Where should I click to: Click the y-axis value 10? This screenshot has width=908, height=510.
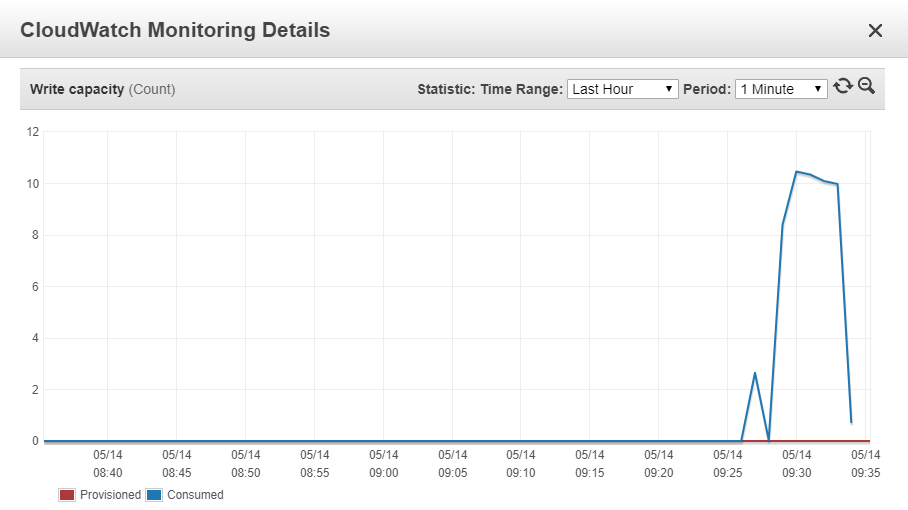32,184
